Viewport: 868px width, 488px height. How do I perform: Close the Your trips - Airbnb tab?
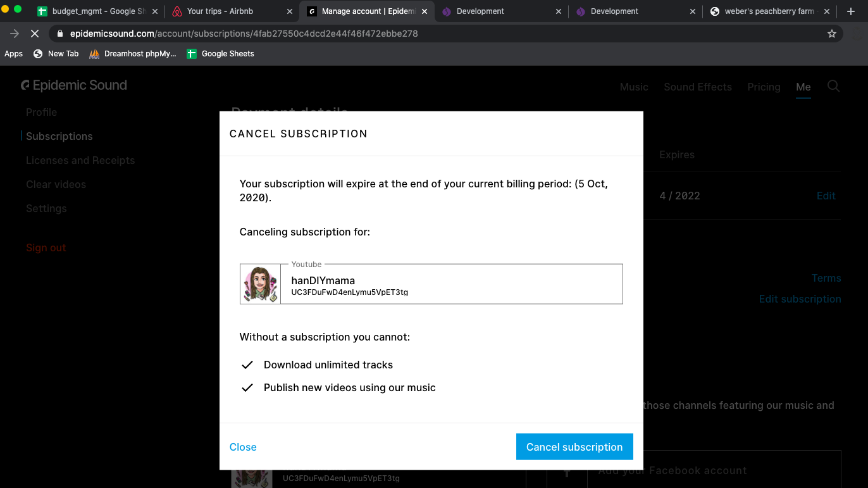pos(290,11)
